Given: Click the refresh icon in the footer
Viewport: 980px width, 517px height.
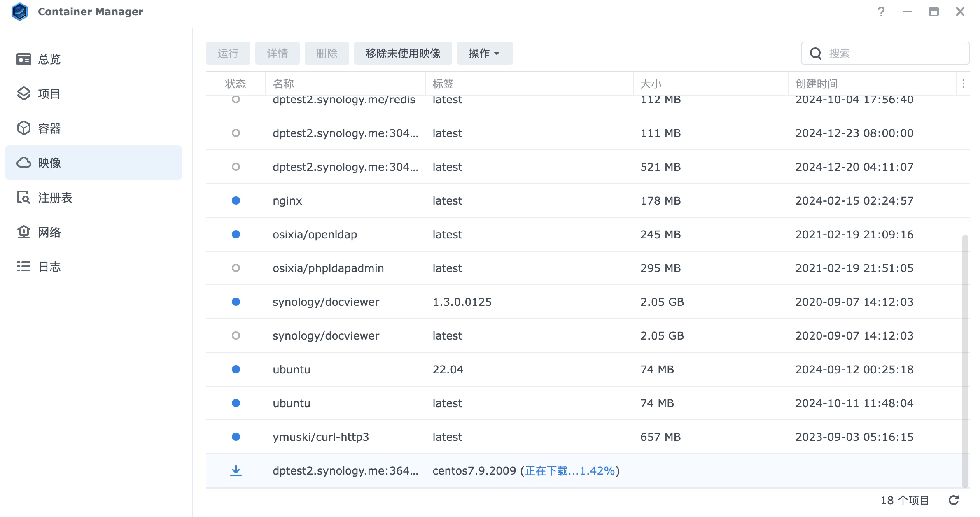Looking at the screenshot, I should tap(954, 500).
